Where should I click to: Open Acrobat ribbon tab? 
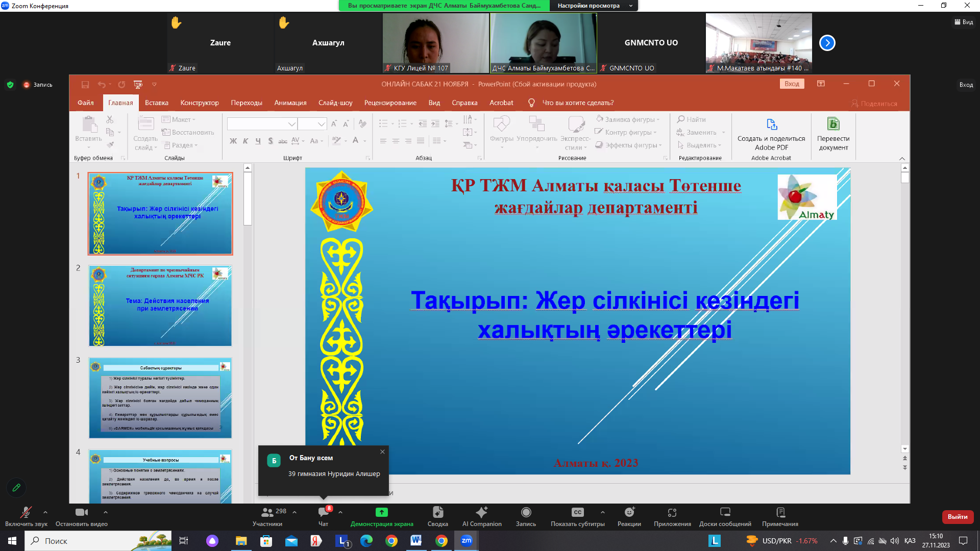[501, 103]
